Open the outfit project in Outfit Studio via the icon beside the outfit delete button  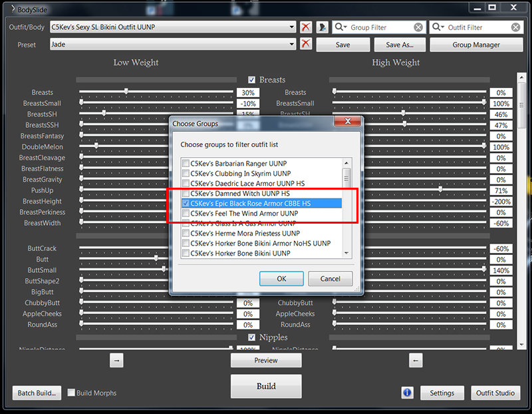point(322,27)
